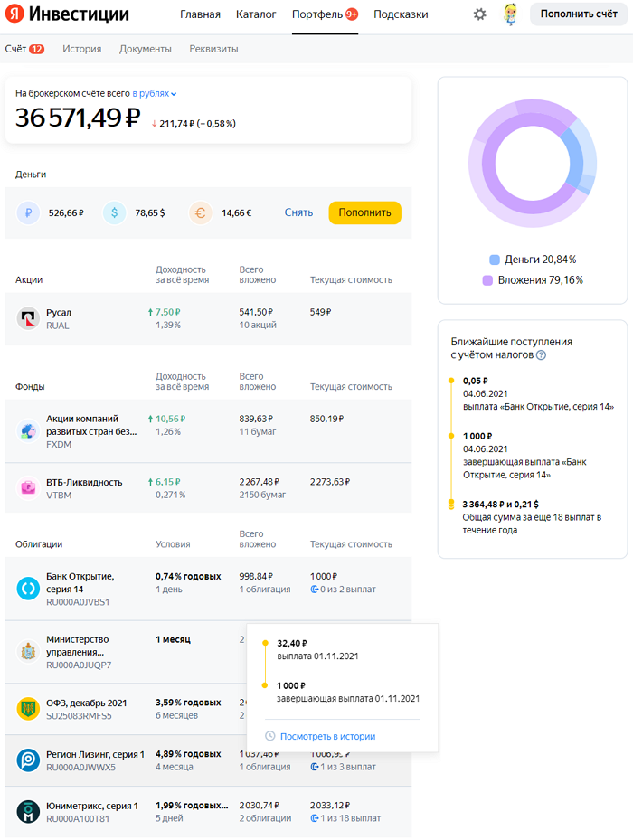Screen dimensions: 633x840
Task: Click Посмотреть в истории link
Action: (x=327, y=736)
